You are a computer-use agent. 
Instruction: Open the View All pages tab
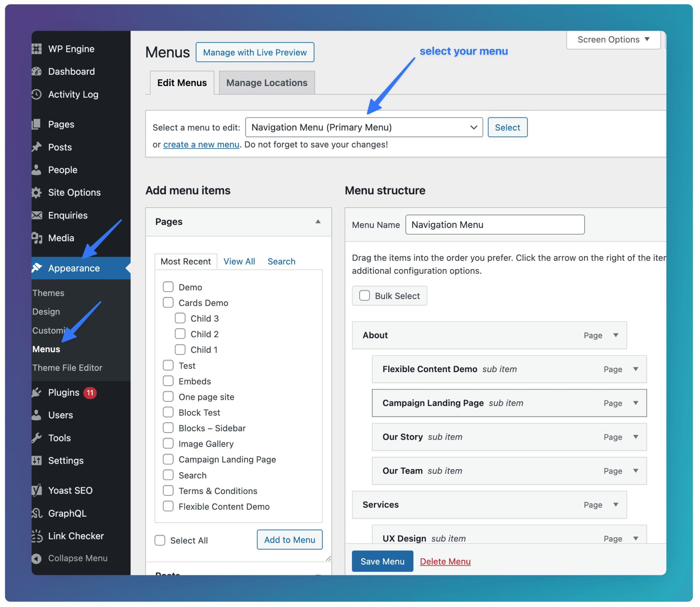pos(239,262)
